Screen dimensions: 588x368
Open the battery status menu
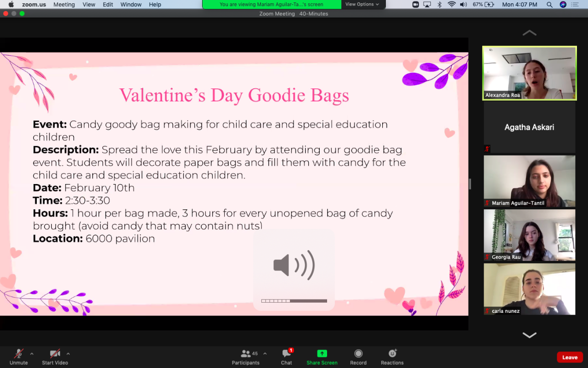(484, 5)
